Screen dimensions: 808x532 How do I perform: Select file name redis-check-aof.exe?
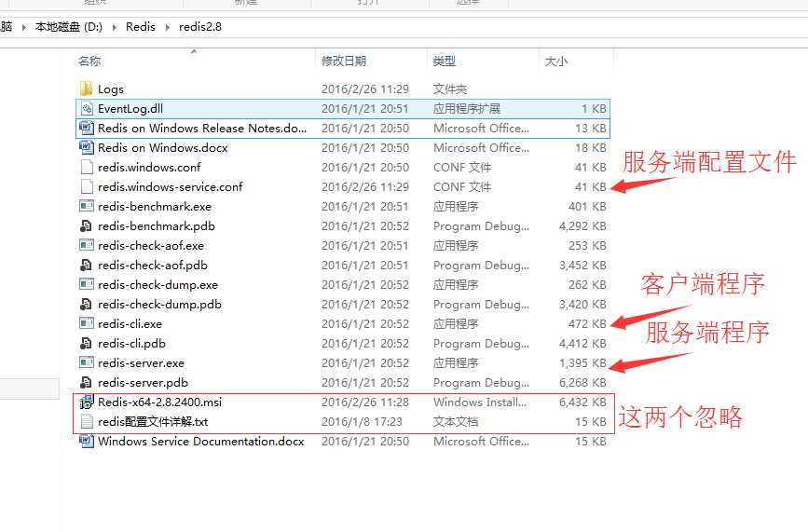151,246
